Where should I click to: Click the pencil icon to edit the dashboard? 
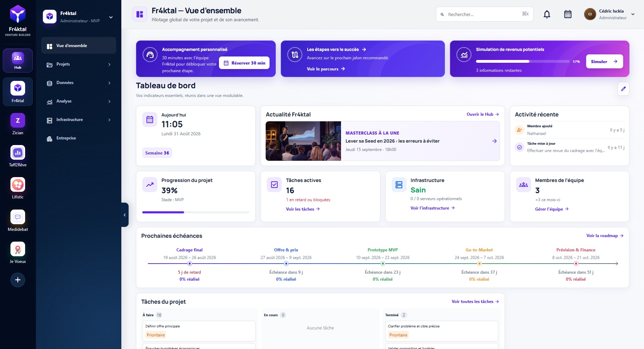point(623,89)
